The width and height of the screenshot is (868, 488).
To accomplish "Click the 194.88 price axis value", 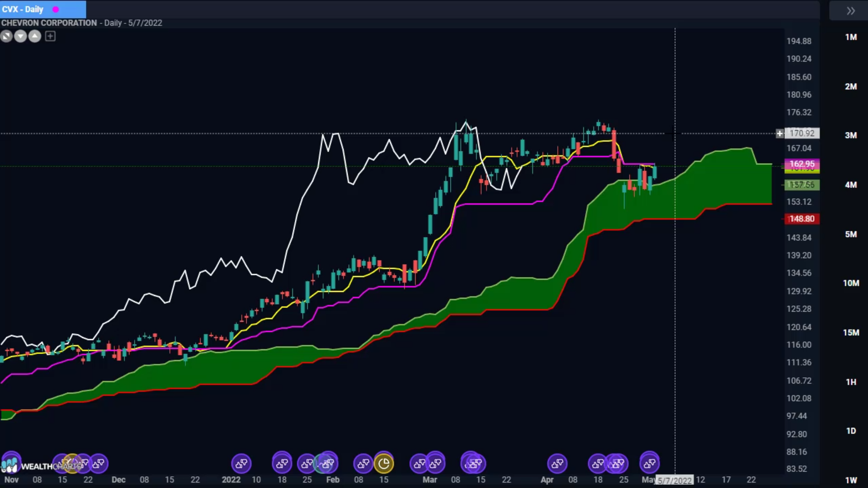I will 799,41.
